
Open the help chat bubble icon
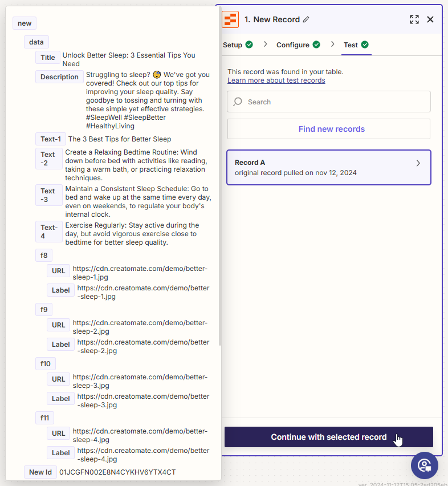pyautogui.click(x=425, y=465)
